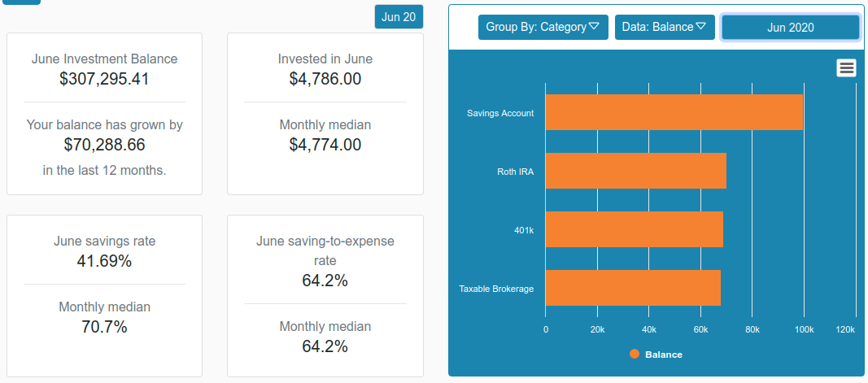Viewport: 868px width, 383px height.
Task: Click the $4,786.00 invested in June value
Action: pyautogui.click(x=325, y=79)
